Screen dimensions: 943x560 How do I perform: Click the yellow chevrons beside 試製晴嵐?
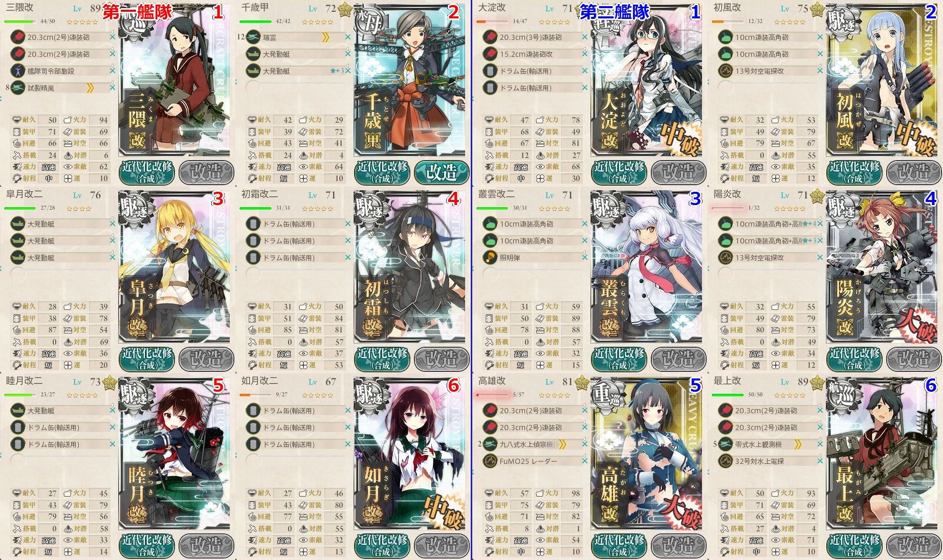[x=91, y=88]
